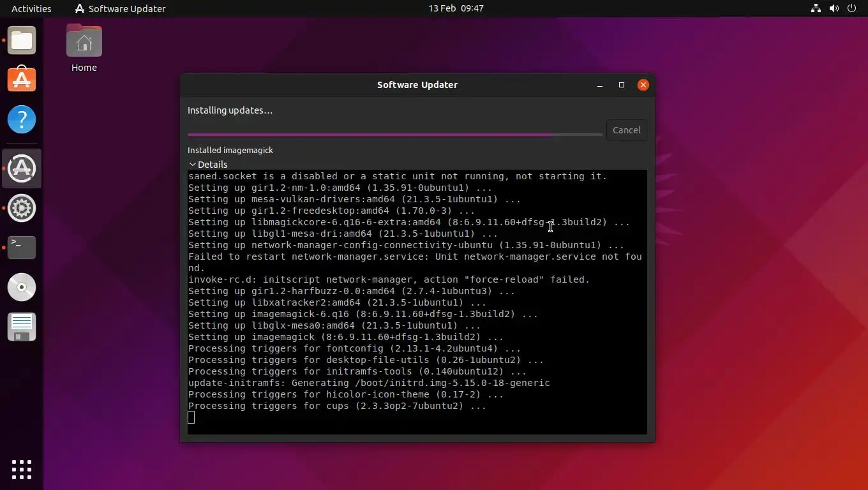Click the Software Updater title bar
The height and width of the screenshot is (490, 868).
[x=417, y=85]
